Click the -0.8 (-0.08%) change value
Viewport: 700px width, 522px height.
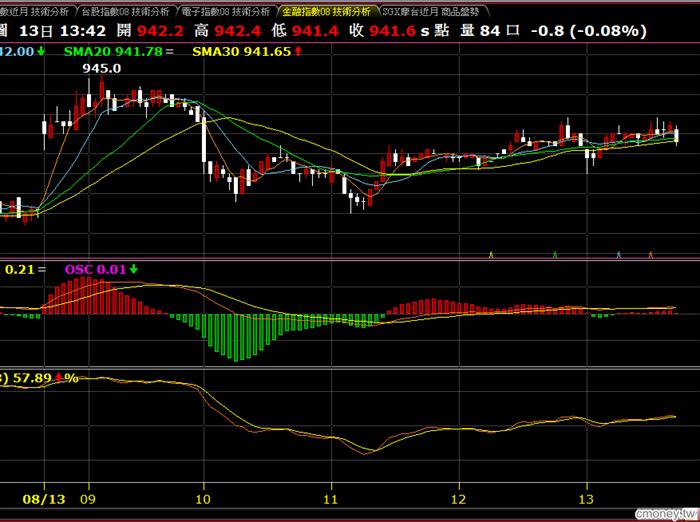589,31
